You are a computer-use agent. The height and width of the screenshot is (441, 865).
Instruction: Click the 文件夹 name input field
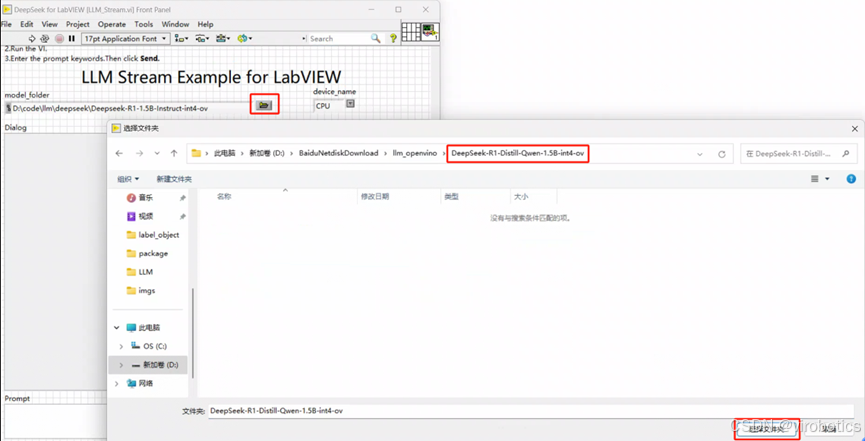(x=531, y=411)
